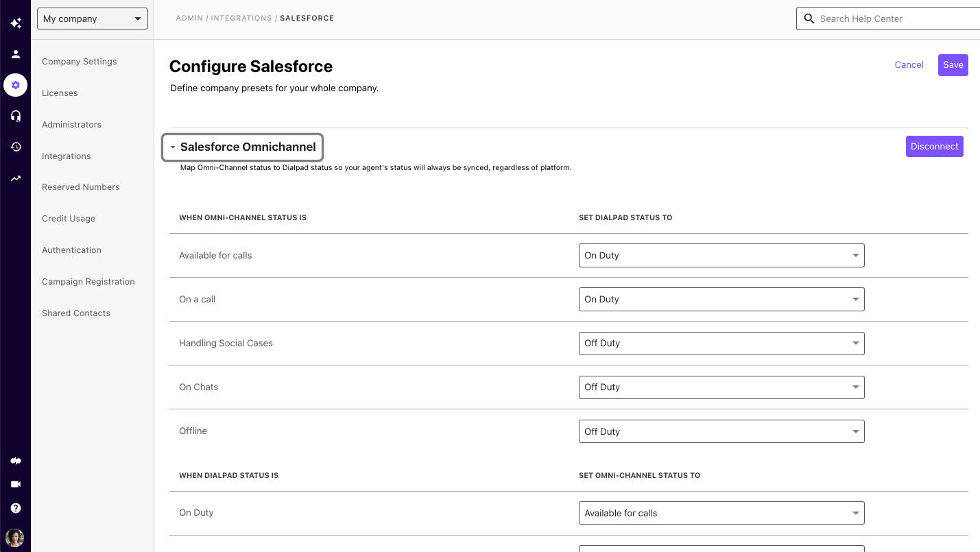Start a meeting with the video camera icon
This screenshot has width=980, height=552.
click(x=15, y=484)
